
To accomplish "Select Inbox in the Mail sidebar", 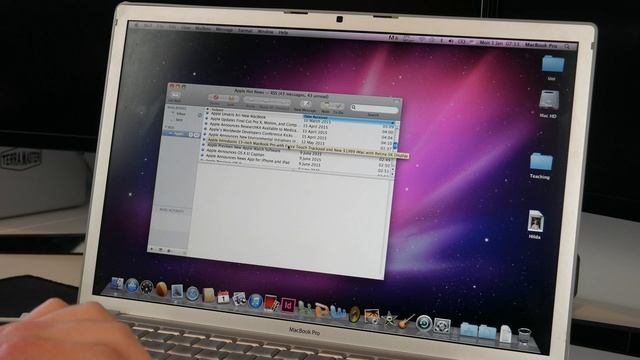I will coord(180,114).
